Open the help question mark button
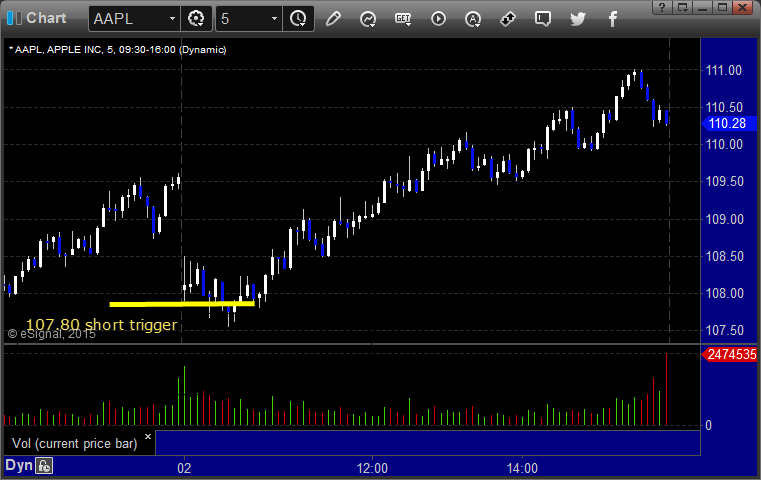This screenshot has width=761, height=480. pyautogui.click(x=662, y=7)
